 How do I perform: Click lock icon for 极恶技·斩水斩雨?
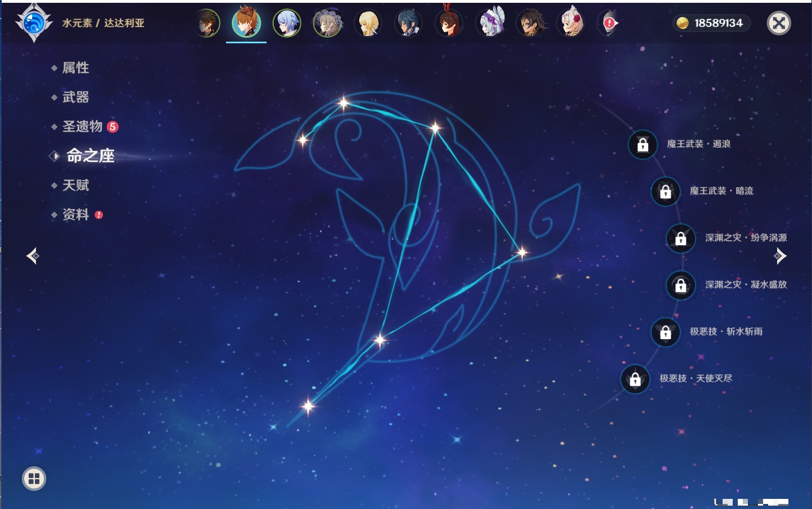665,332
